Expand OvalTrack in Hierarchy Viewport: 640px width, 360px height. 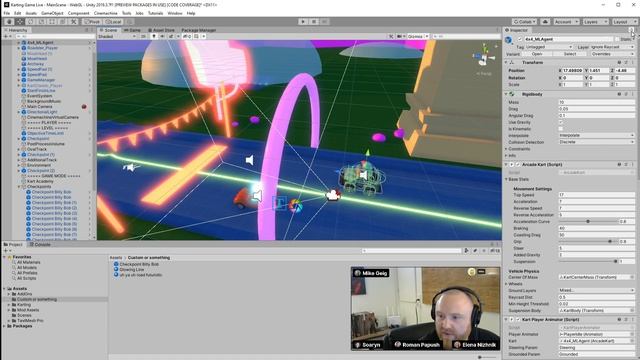[19, 149]
